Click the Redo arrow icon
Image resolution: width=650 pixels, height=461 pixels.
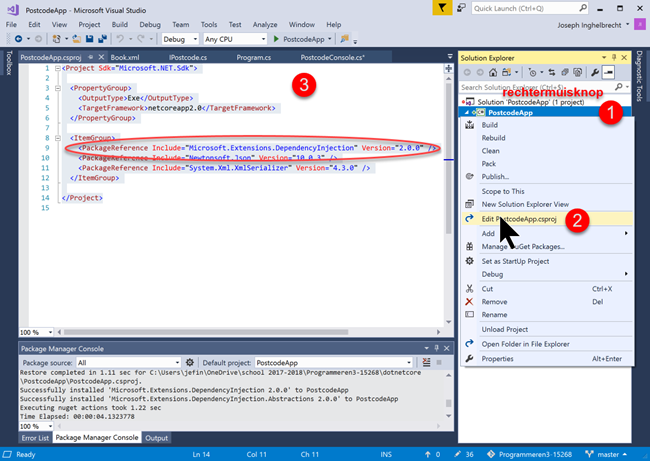[x=141, y=39]
